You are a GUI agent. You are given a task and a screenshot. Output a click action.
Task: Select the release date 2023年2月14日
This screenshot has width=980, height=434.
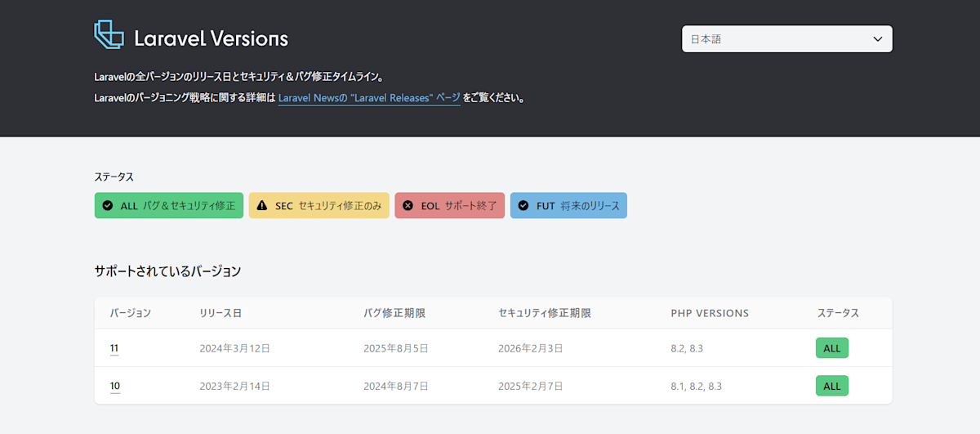click(235, 386)
